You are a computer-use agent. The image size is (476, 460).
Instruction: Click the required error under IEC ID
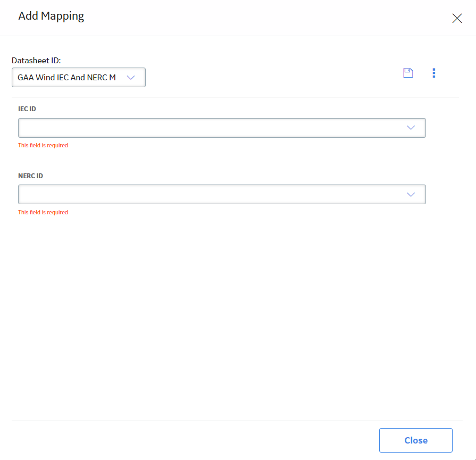43,145
